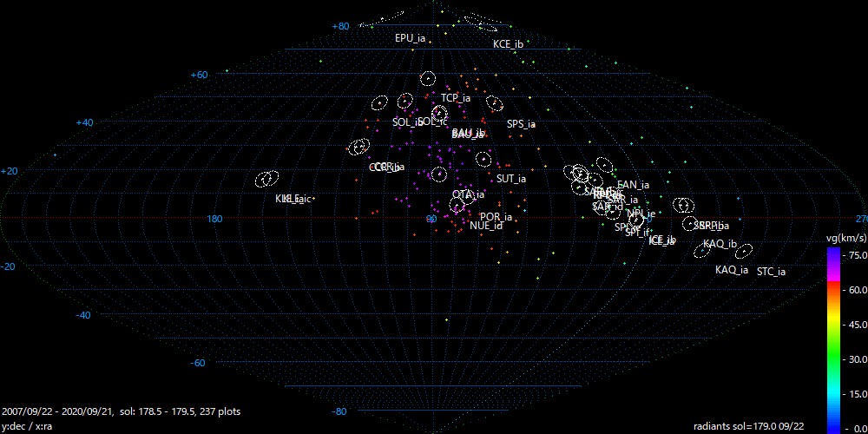The height and width of the screenshot is (434, 868).
Task: Click the 'radiants sol=179.0 09/22' status text
Action: [751, 426]
